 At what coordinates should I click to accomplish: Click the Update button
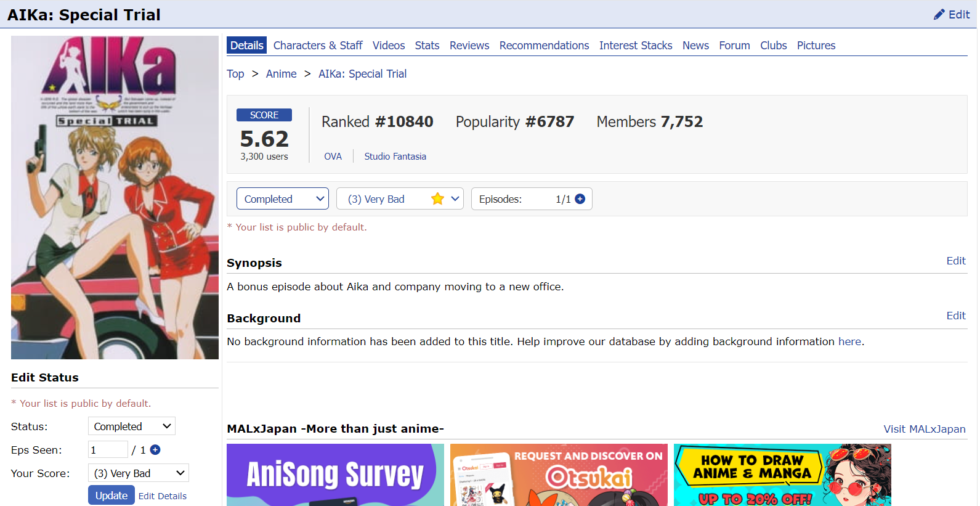[111, 495]
